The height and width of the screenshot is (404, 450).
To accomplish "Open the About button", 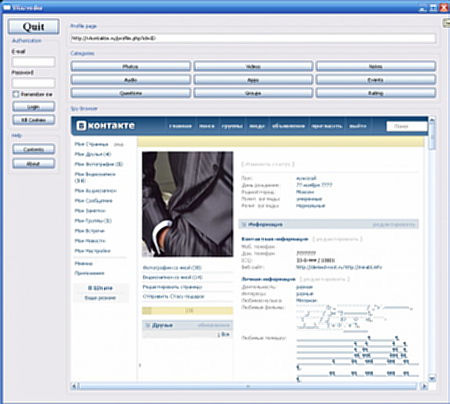I will (34, 164).
